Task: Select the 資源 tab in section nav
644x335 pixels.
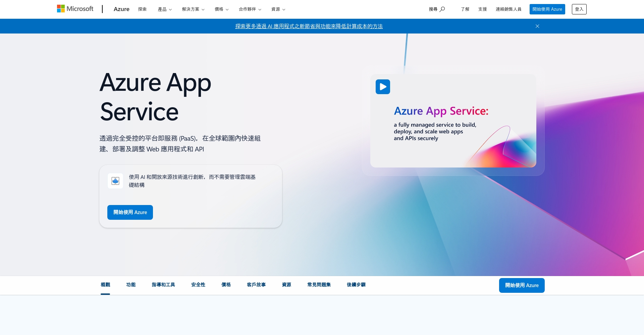Action: coord(286,285)
